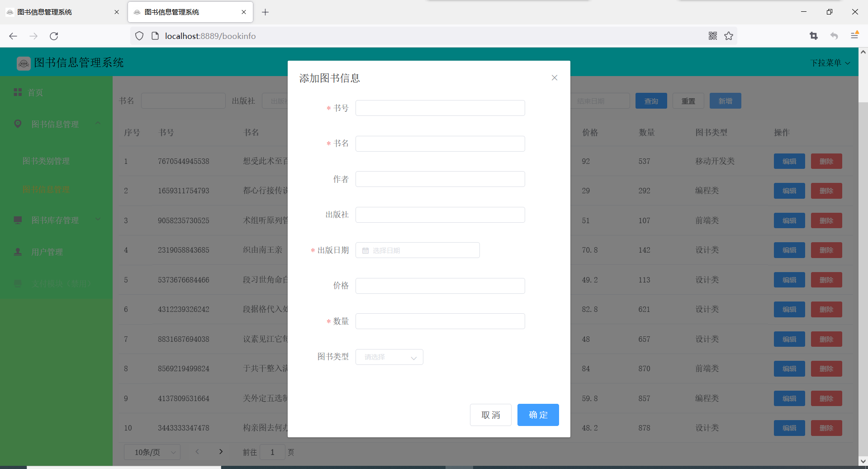Click the 查询 search button
This screenshot has height=469, width=868.
pyautogui.click(x=651, y=101)
